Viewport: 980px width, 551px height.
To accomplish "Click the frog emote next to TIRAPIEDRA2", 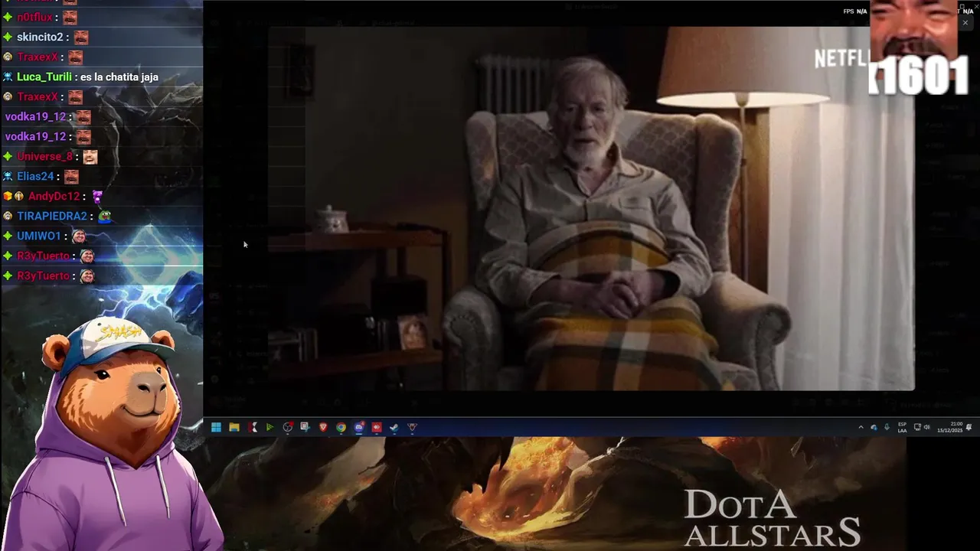I will [105, 216].
